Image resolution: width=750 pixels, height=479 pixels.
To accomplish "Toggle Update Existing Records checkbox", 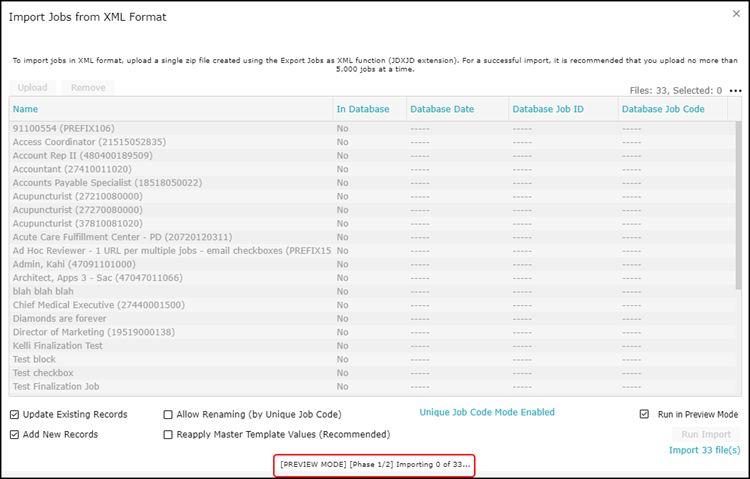I will [x=14, y=414].
